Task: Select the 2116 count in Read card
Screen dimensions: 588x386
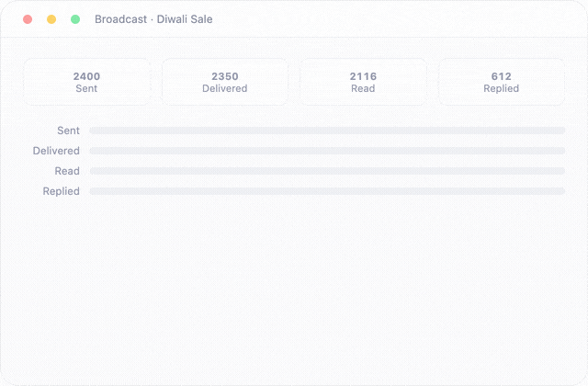Action: tap(363, 76)
